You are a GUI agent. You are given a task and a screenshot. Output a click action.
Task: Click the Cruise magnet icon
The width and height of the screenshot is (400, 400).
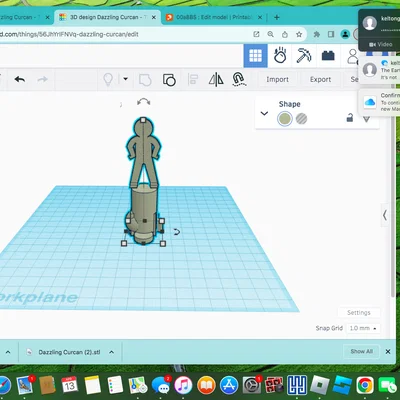pyautogui.click(x=239, y=80)
